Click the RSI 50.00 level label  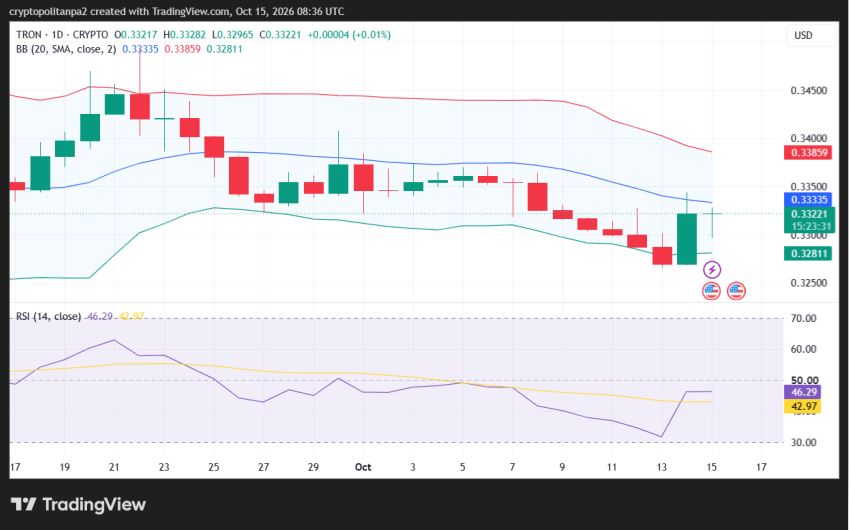pyautogui.click(x=804, y=380)
